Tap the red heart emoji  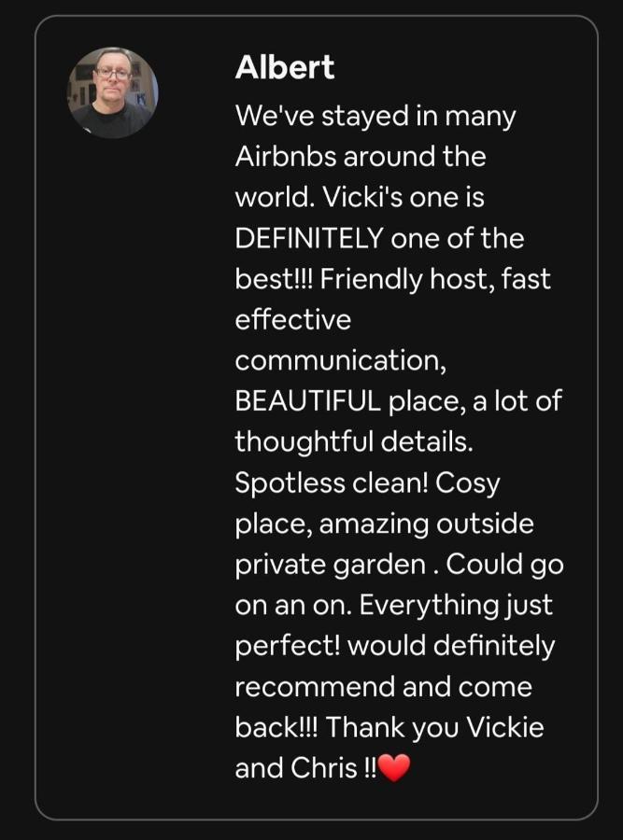(x=394, y=767)
